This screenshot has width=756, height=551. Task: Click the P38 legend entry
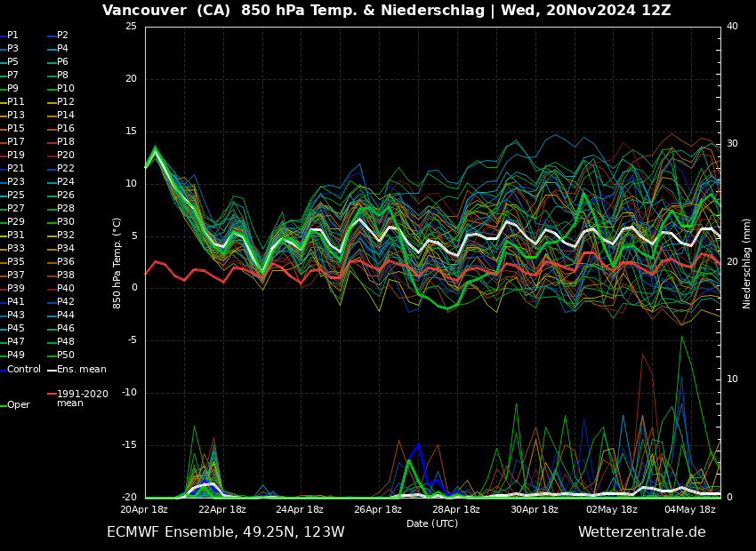(x=66, y=275)
